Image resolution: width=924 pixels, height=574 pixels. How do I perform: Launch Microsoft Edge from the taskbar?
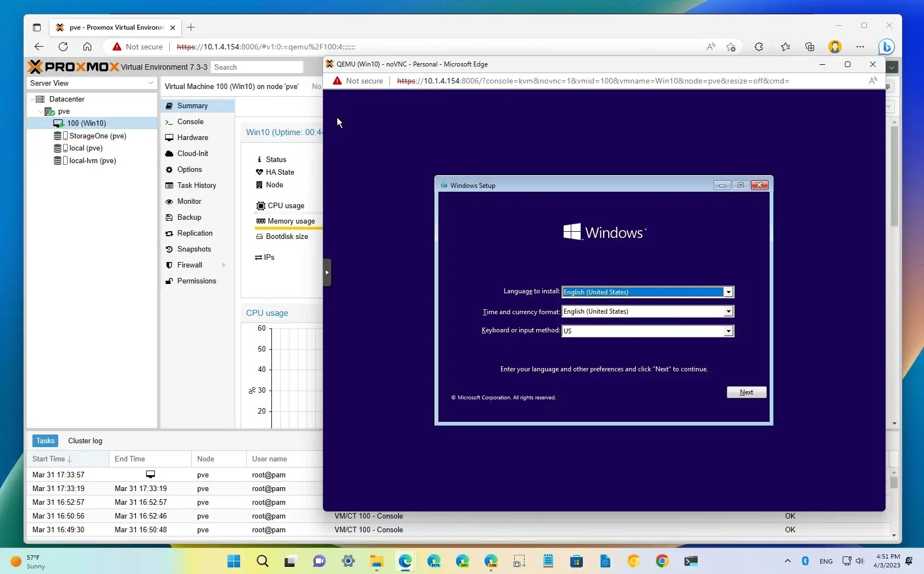(x=405, y=561)
